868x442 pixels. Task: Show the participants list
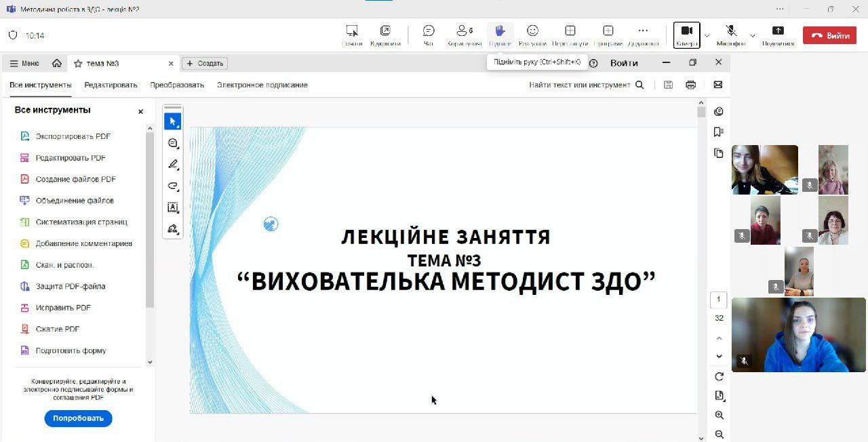465,35
